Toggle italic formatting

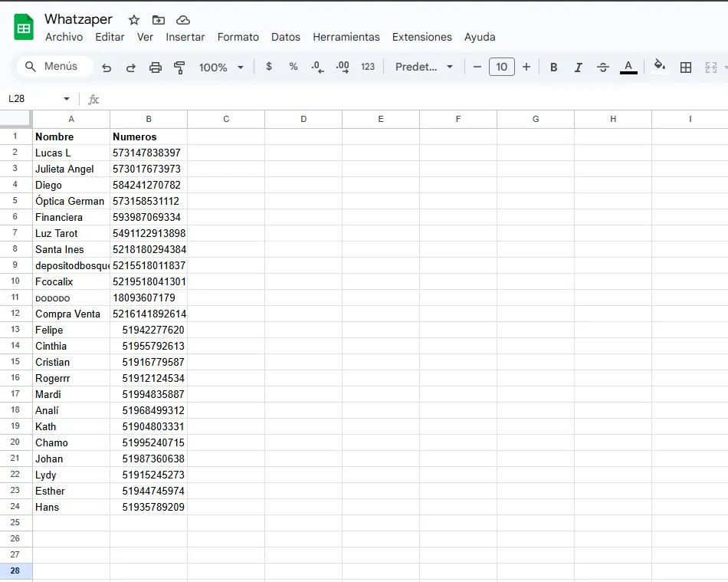[578, 67]
